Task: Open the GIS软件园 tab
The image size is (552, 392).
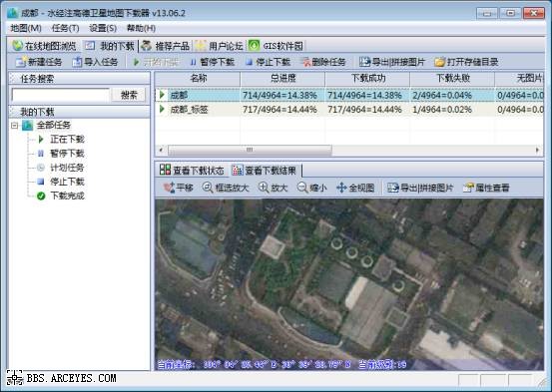Action: point(276,46)
